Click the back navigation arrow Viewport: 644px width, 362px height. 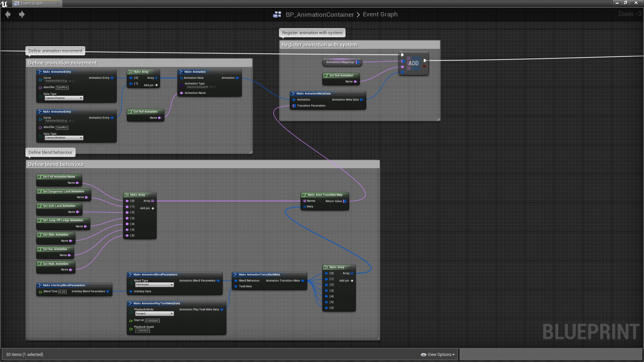pos(7,14)
